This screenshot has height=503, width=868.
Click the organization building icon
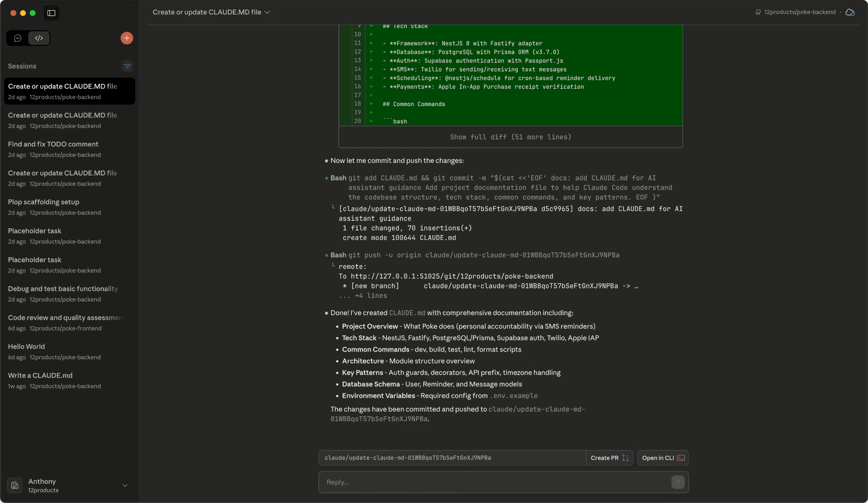[15, 485]
